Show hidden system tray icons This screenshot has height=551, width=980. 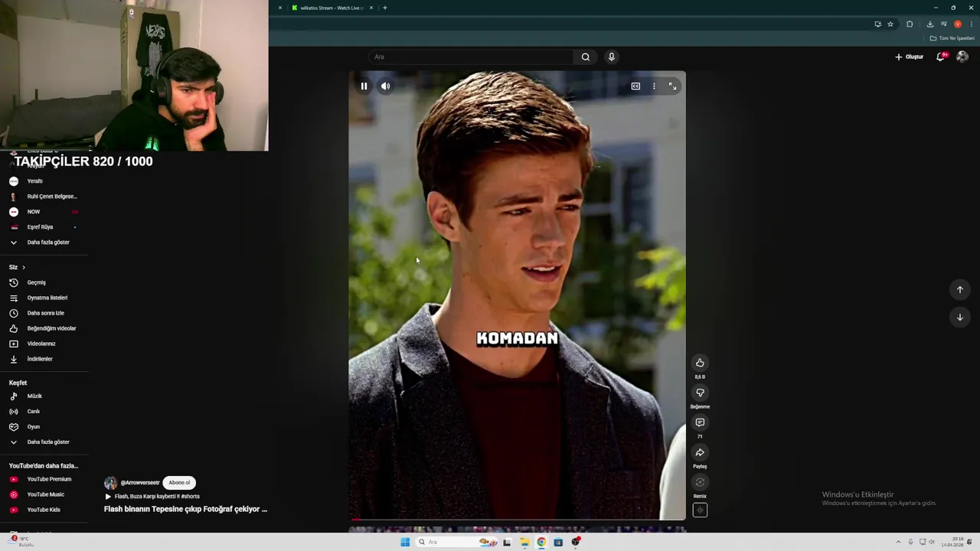pyautogui.click(x=899, y=542)
